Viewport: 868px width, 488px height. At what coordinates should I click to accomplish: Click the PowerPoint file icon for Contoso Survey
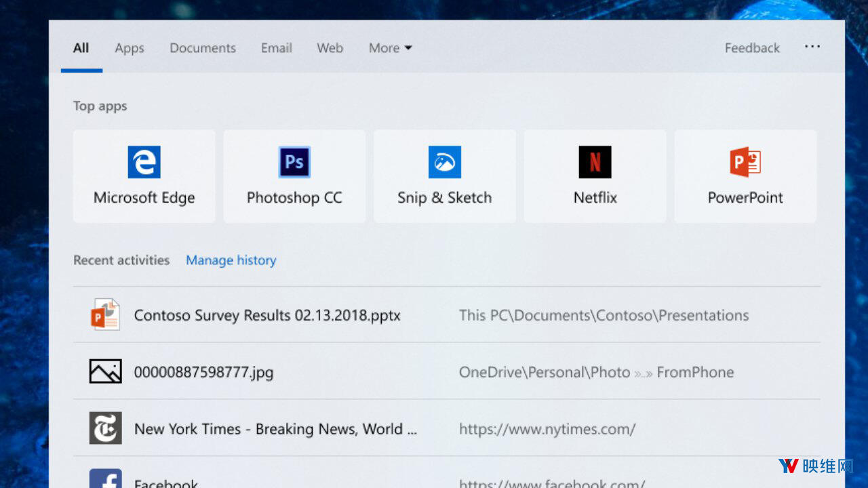(105, 315)
